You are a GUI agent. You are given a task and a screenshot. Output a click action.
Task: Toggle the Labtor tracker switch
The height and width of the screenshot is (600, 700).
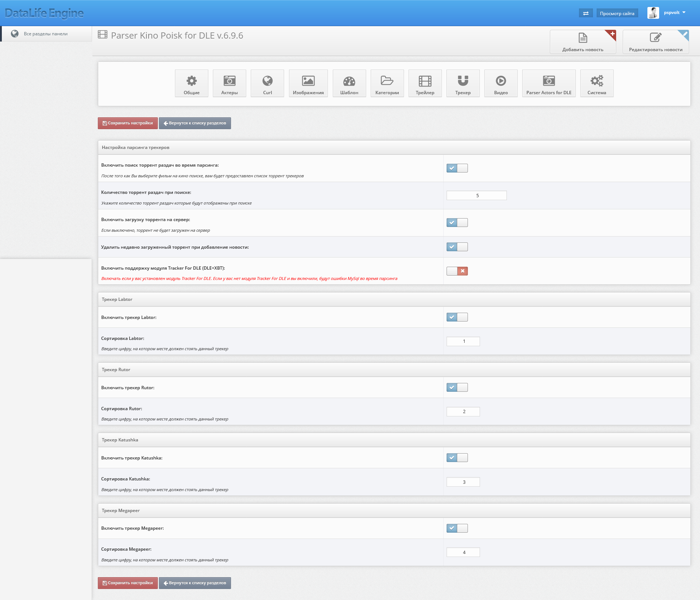pyautogui.click(x=457, y=317)
